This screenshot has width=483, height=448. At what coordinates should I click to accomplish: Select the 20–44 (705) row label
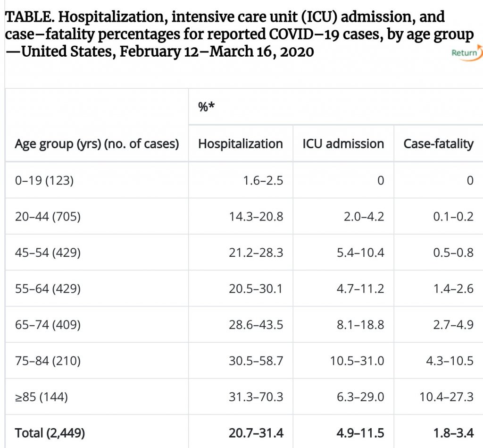point(48,217)
